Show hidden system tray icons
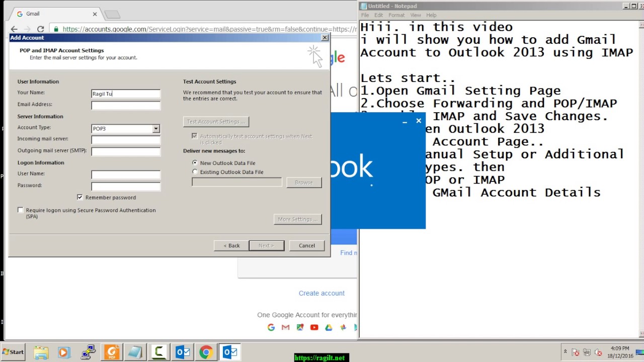644x362 pixels. (x=565, y=352)
